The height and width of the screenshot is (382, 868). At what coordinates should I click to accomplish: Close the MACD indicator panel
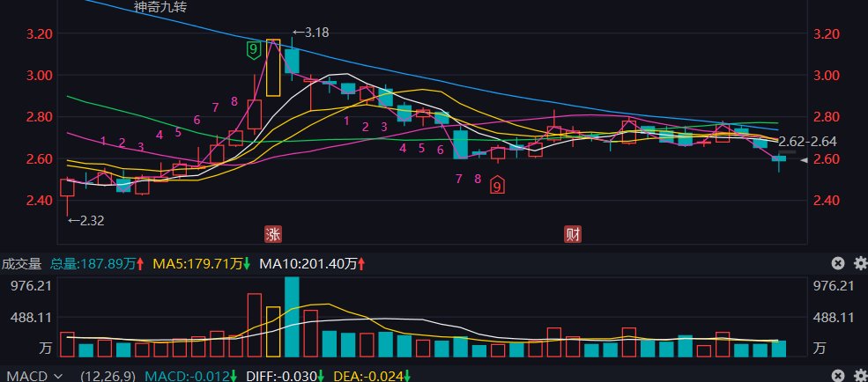838,376
